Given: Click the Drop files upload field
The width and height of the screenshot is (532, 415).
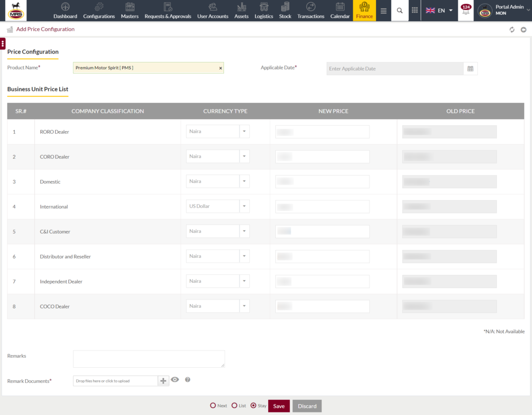Looking at the screenshot, I should (x=115, y=381).
